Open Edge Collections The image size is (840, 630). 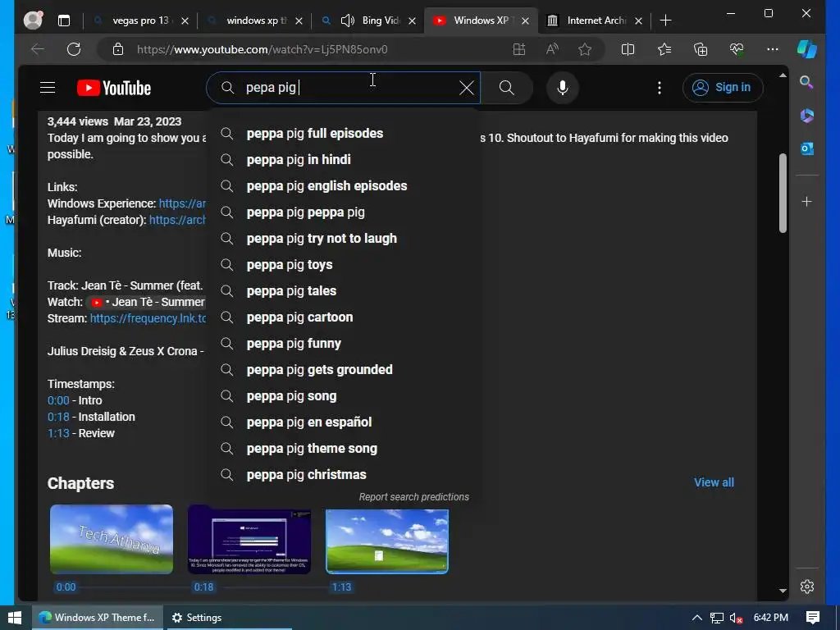tap(701, 49)
